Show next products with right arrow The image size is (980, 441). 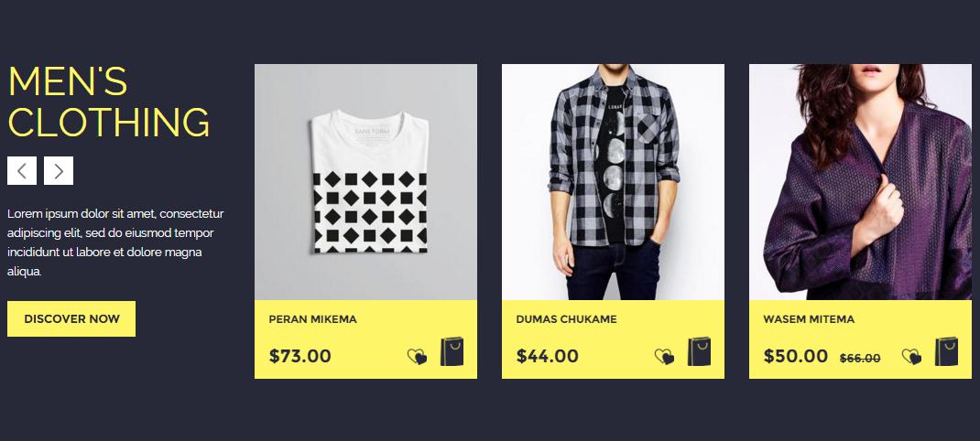pos(59,170)
